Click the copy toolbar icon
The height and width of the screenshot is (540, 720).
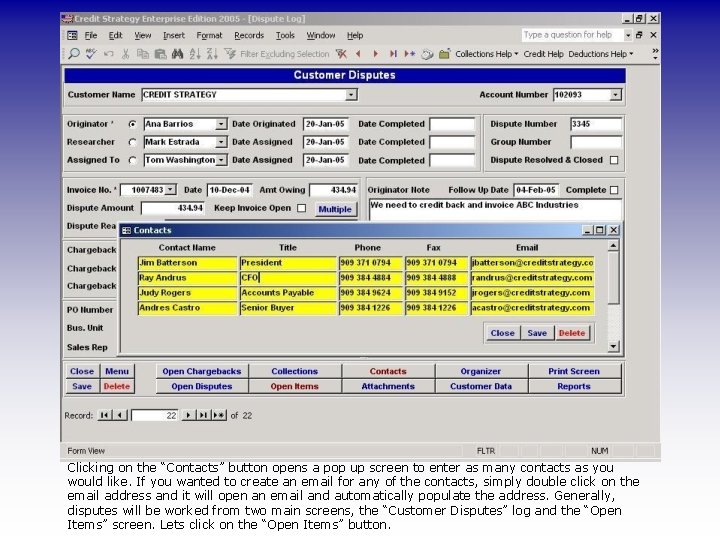point(143,54)
